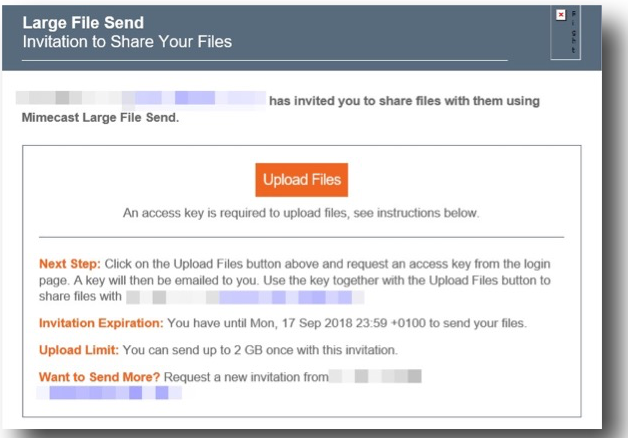Click the Large File Send header title
The width and height of the screenshot is (628, 438).
tap(83, 21)
